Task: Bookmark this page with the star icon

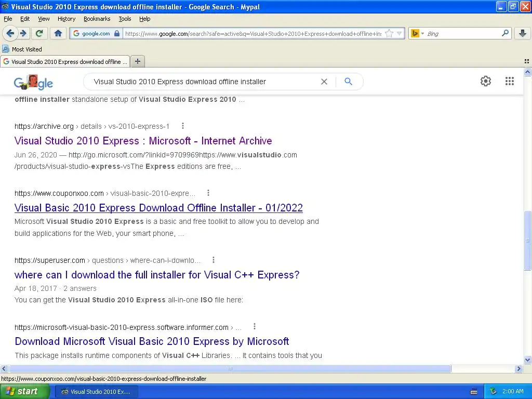Action: pos(389,33)
